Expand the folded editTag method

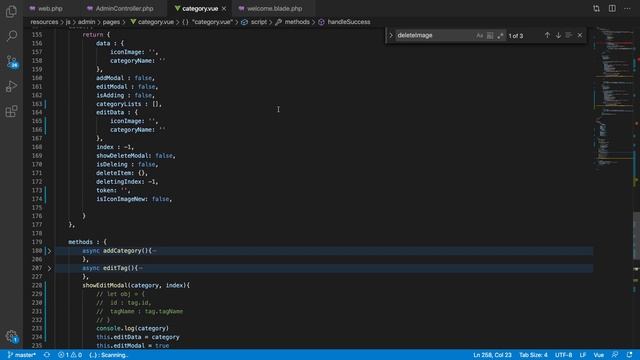pyautogui.click(x=49, y=268)
